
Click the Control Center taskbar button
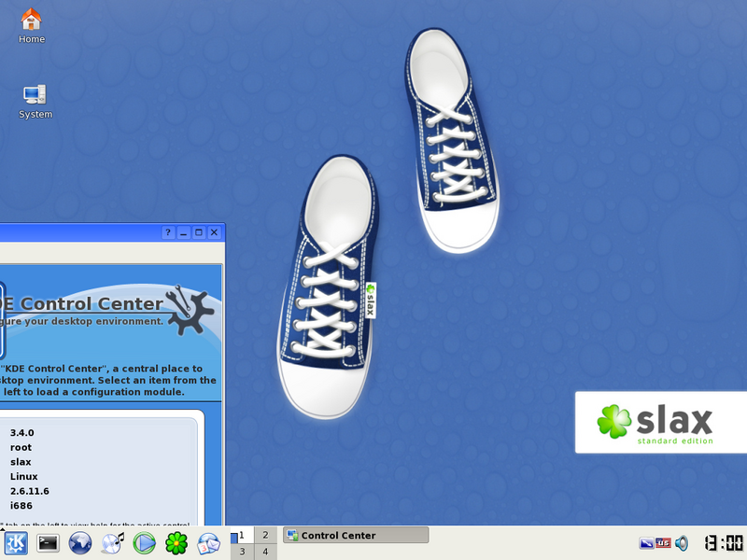(356, 535)
